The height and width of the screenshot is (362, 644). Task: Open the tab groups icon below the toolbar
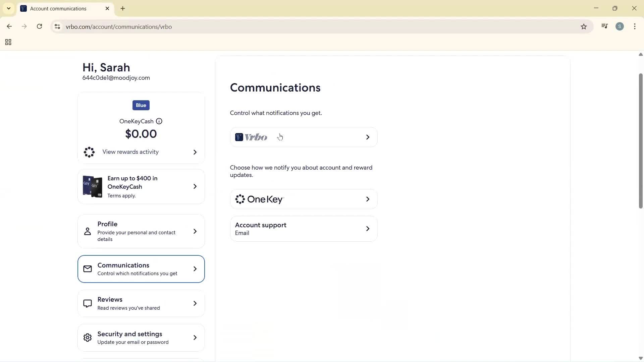(x=8, y=42)
